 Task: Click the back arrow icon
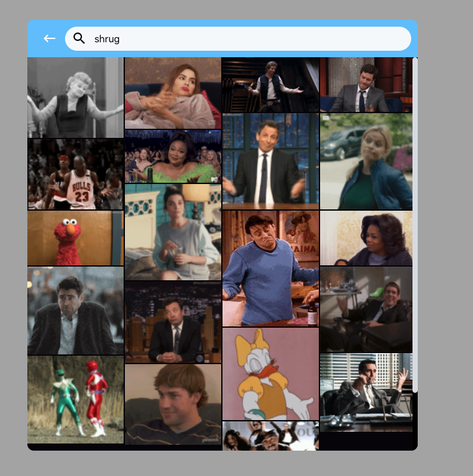coord(49,38)
